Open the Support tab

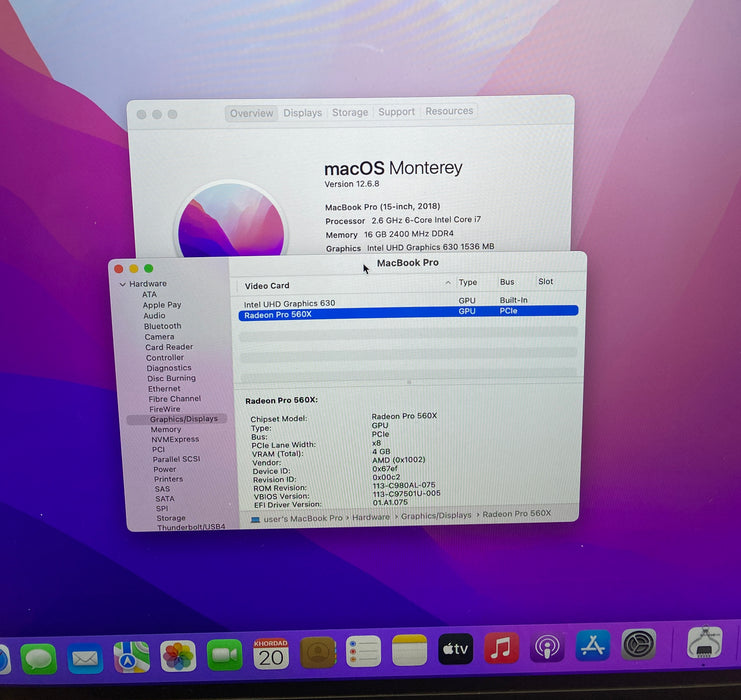pyautogui.click(x=396, y=112)
